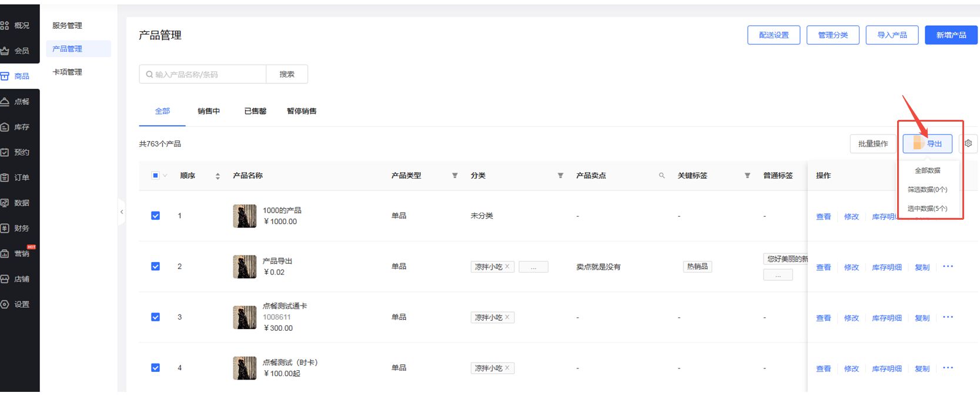Open the 概况 overview sidebar icon

tap(5, 25)
